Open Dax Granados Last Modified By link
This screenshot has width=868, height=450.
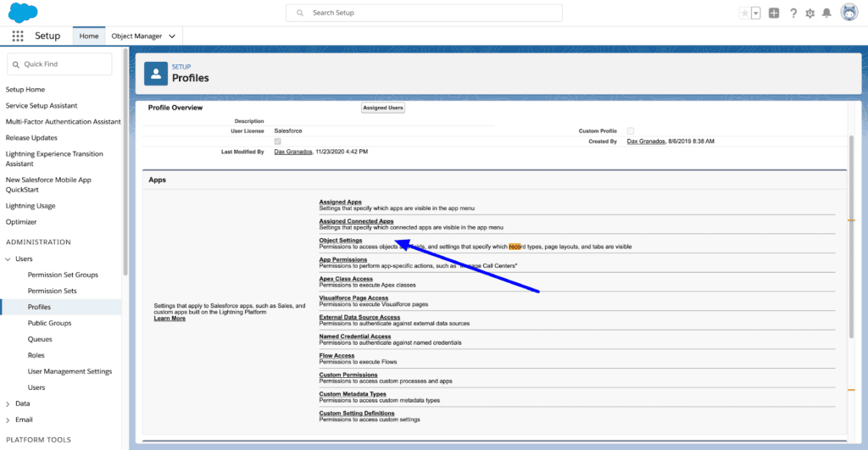tap(292, 152)
